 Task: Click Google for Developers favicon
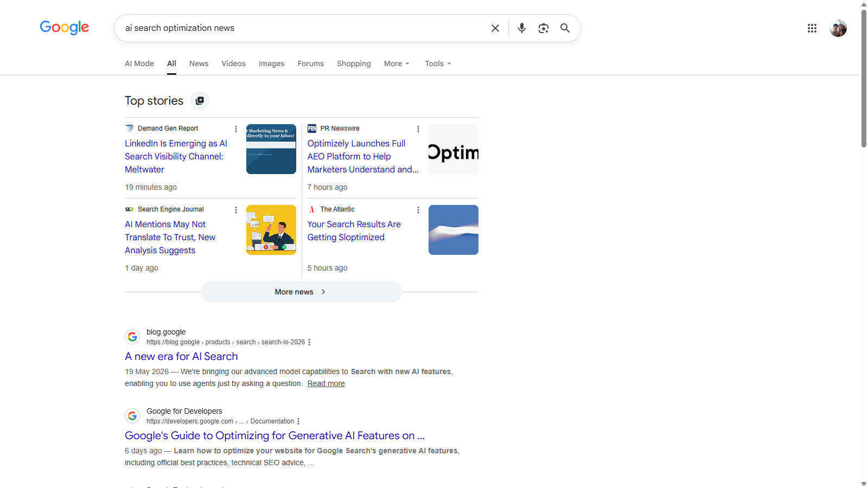tap(132, 416)
